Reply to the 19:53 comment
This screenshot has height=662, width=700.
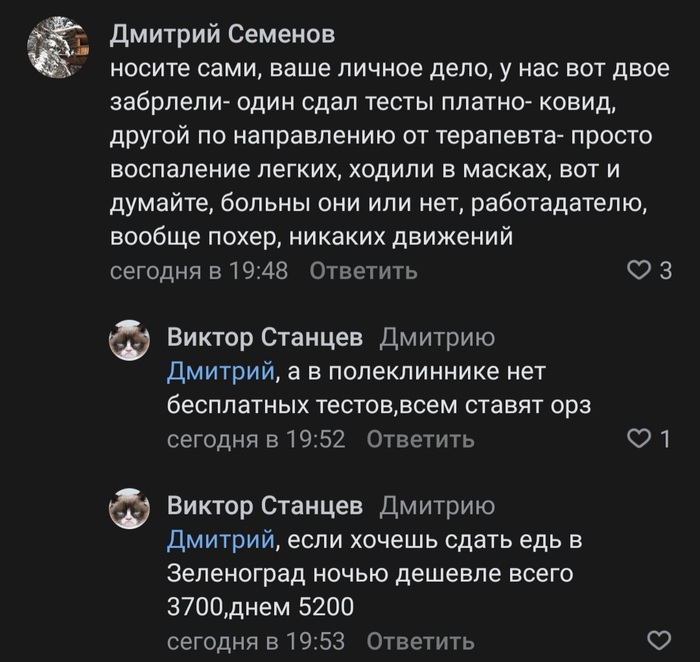pos(420,640)
